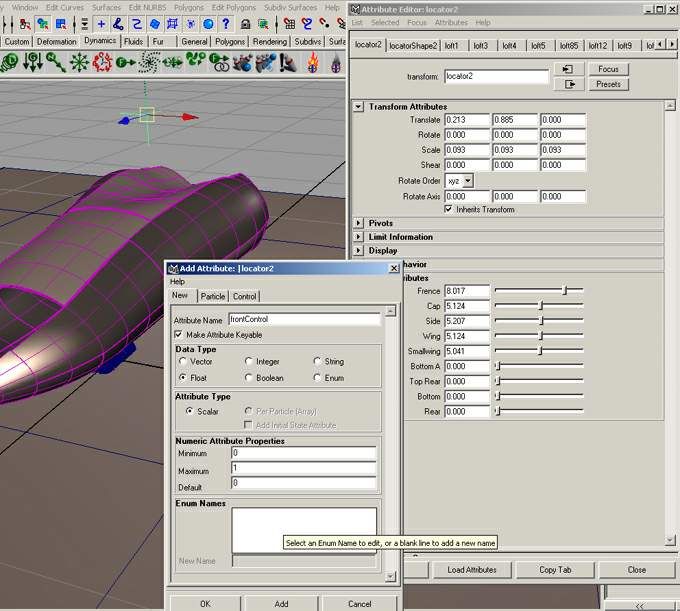Open the Particle tab in Add Attribute
Viewport: 680px width, 611px height.
click(x=212, y=296)
